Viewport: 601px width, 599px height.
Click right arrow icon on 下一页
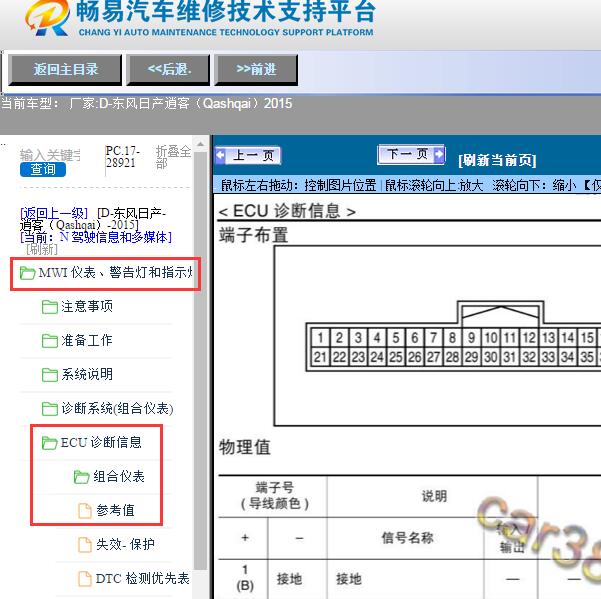(439, 154)
